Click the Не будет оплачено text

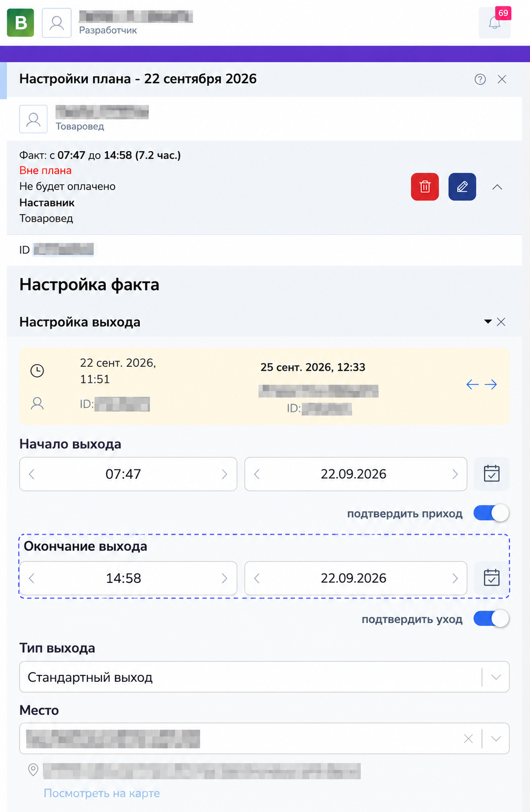point(67,186)
